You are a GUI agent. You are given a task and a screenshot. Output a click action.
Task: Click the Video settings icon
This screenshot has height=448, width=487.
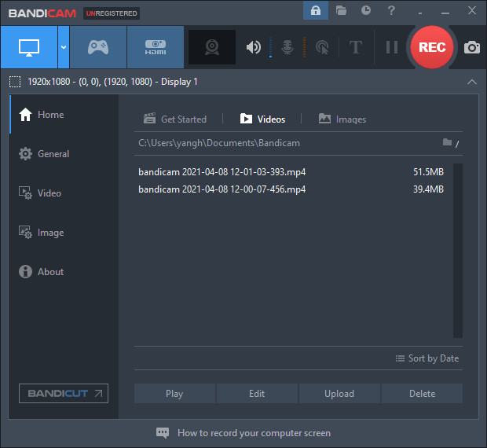[x=25, y=193]
